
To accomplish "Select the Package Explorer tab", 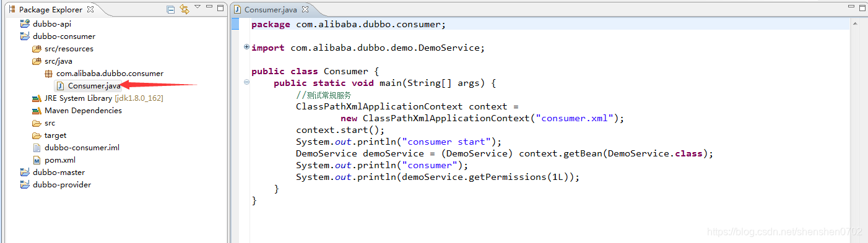I will pos(51,9).
